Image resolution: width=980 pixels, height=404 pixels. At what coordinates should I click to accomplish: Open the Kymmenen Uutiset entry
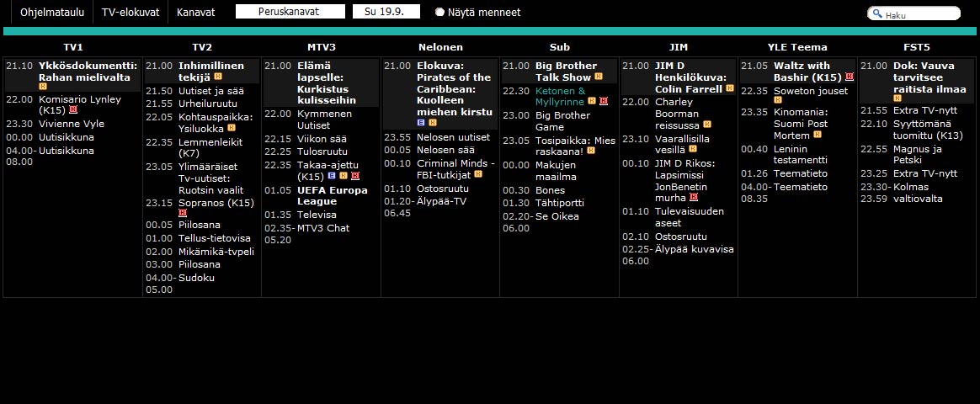(x=324, y=120)
